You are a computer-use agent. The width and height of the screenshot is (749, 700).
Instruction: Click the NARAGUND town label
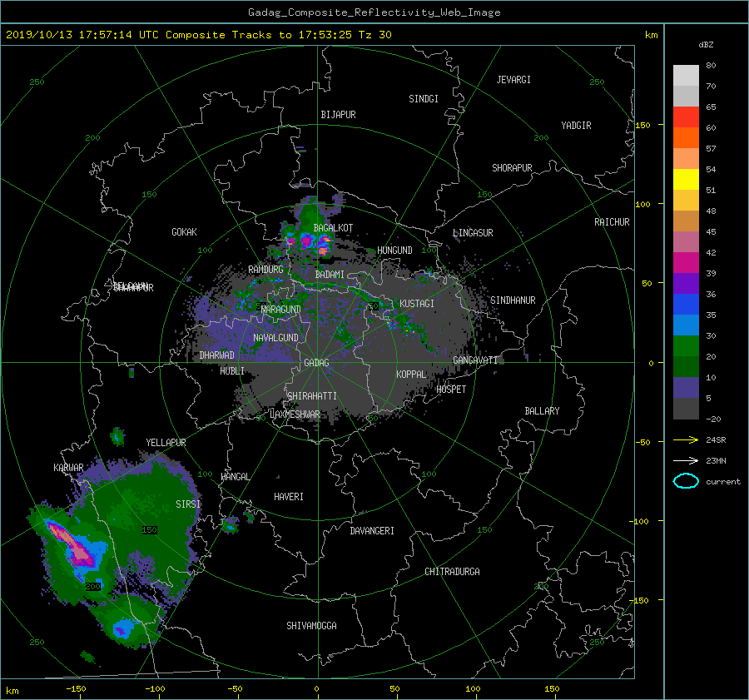pos(281,310)
